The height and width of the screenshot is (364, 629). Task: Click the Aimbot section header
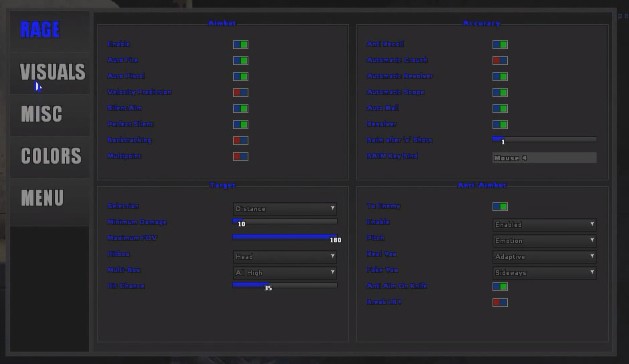(x=222, y=23)
